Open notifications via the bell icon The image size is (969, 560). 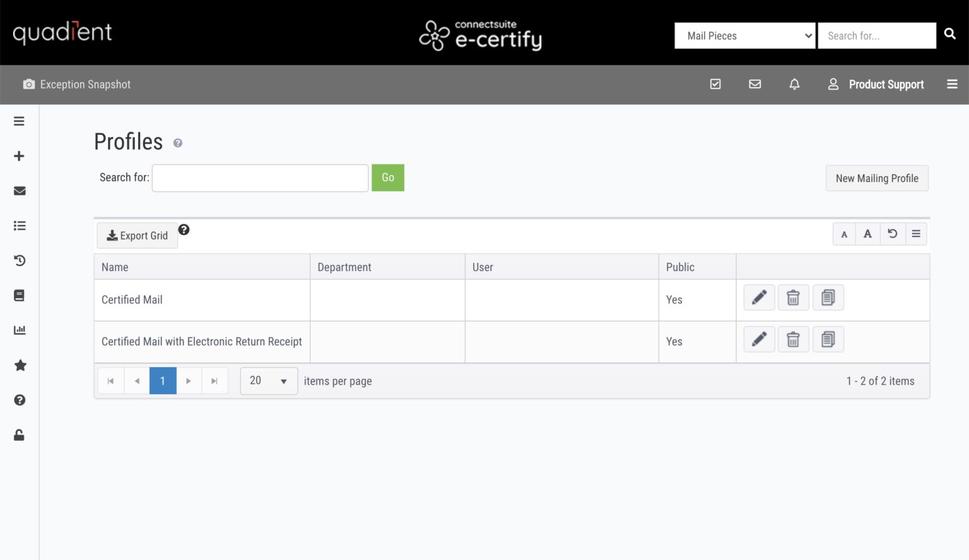pos(794,84)
